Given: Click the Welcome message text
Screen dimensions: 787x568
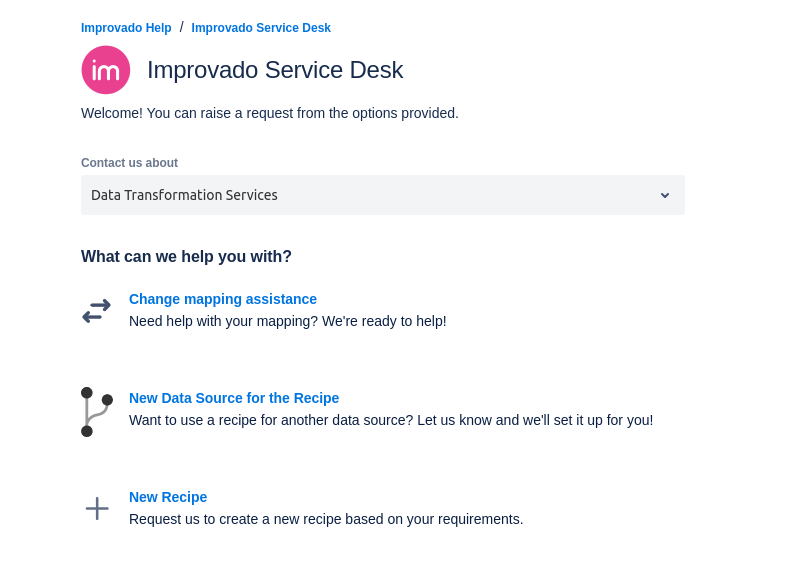Looking at the screenshot, I should click(270, 113).
